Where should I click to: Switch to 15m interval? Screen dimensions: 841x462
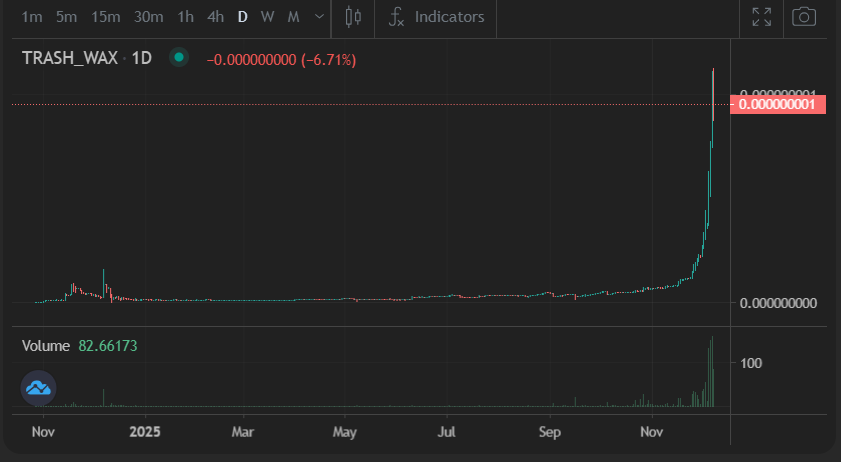(106, 17)
